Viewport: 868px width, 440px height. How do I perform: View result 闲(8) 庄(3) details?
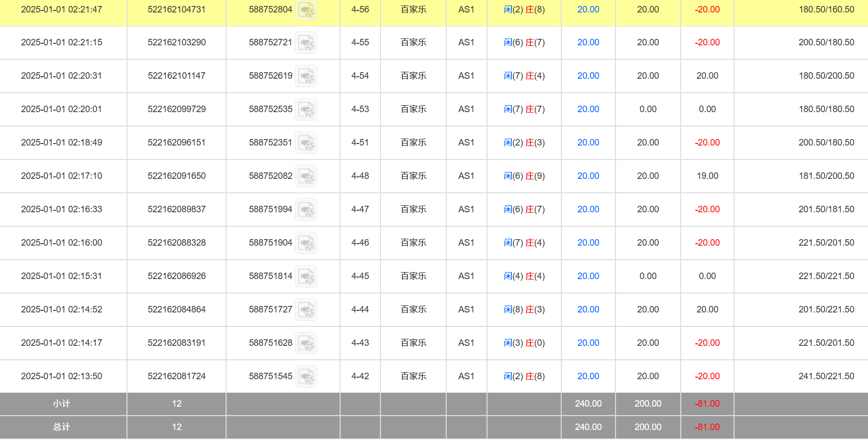[524, 309]
